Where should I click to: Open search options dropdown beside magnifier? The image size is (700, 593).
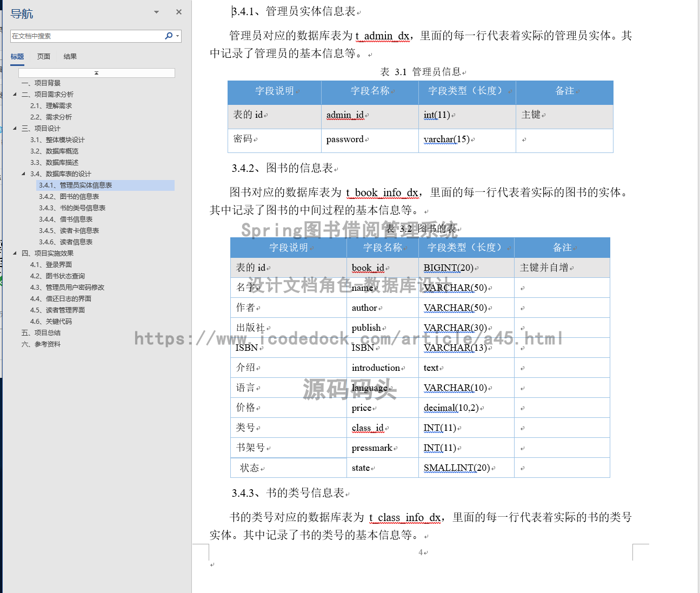tap(177, 36)
